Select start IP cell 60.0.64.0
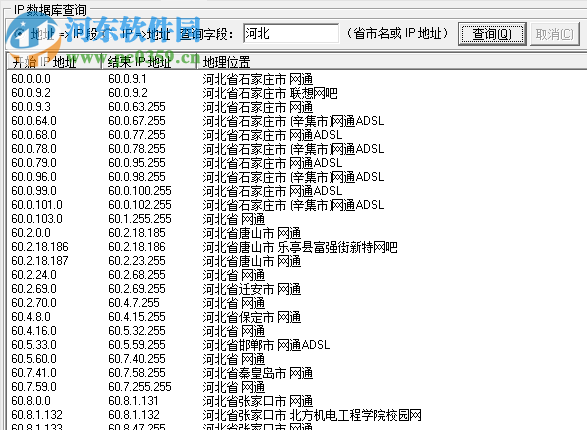The width and height of the screenshot is (587, 430). 34,121
